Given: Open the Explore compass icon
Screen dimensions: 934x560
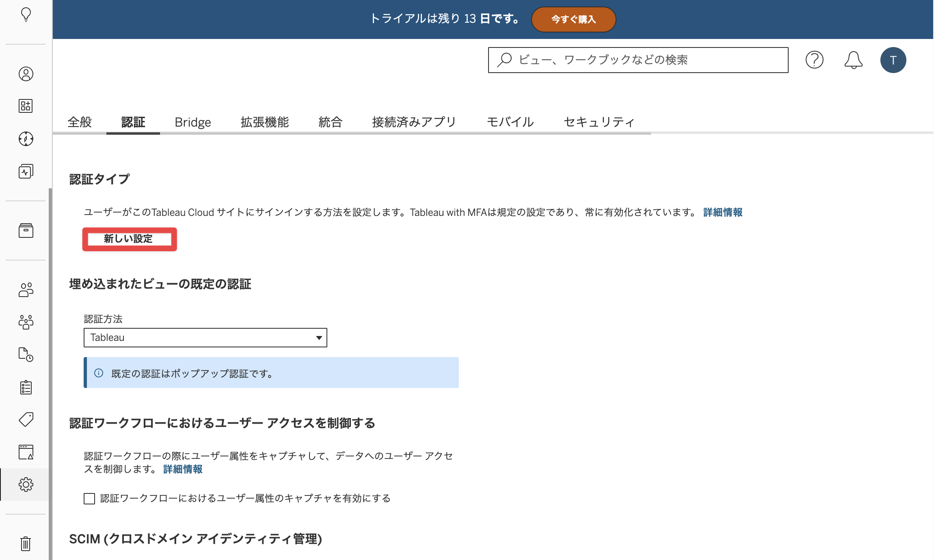Looking at the screenshot, I should pos(26,139).
